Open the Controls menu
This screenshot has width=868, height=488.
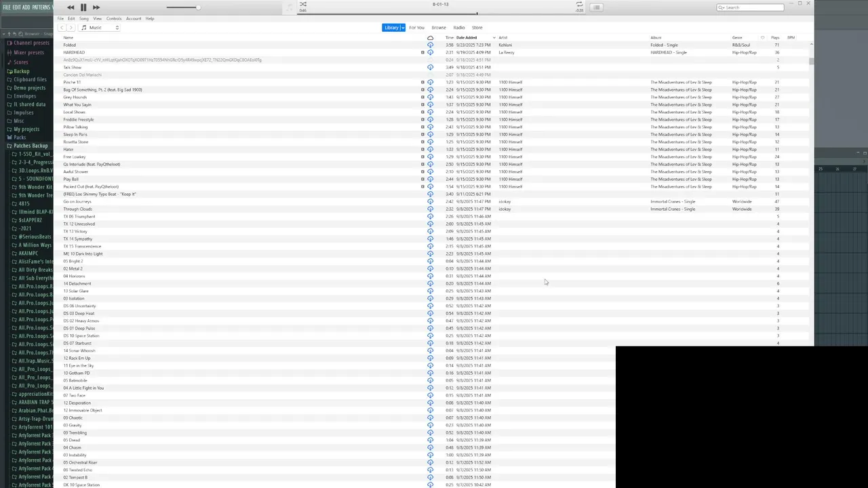[114, 18]
